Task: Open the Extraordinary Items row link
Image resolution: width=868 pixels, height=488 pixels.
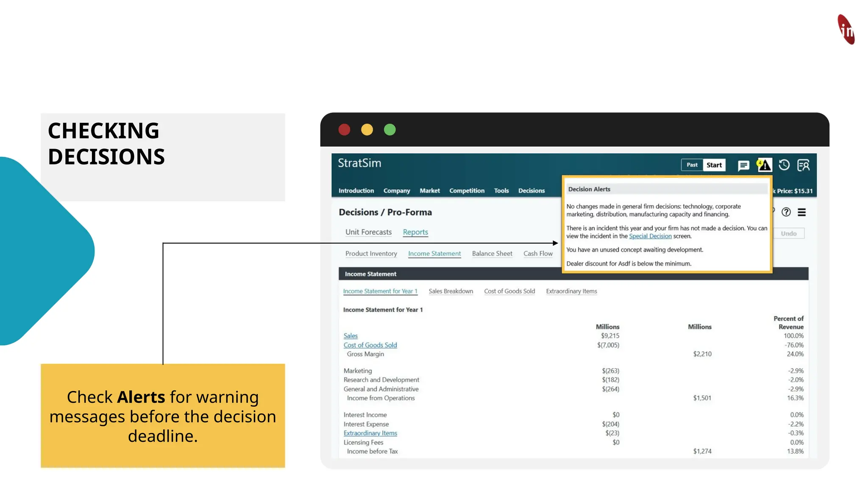Action: [370, 433]
